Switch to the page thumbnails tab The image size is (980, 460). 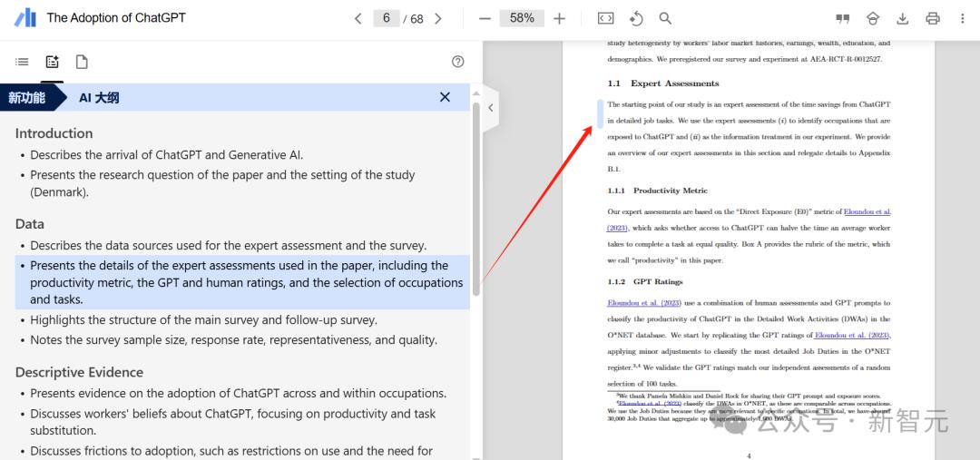(82, 62)
